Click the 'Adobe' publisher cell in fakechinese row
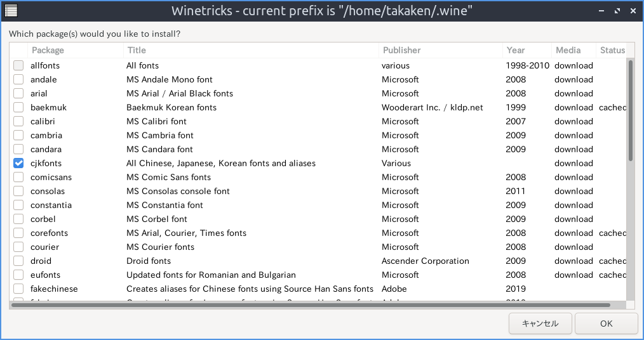Viewport: 644px width, 340px height. click(x=394, y=289)
